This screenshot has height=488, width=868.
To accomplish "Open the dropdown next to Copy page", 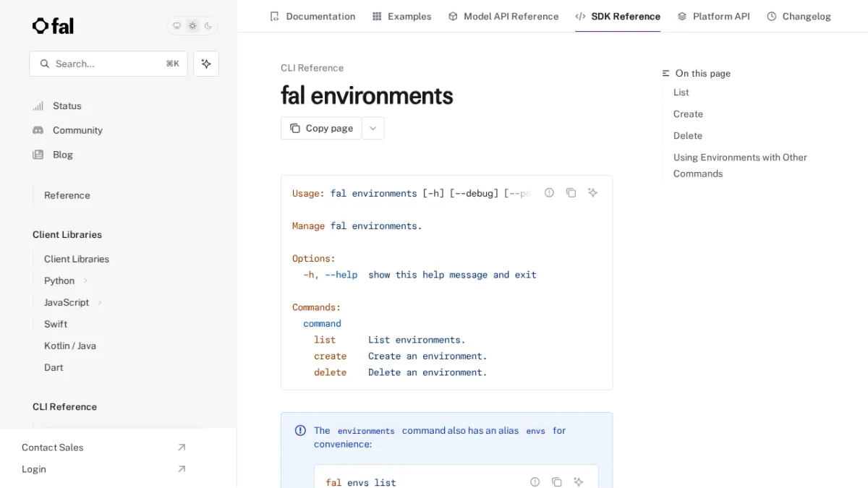I will [373, 128].
